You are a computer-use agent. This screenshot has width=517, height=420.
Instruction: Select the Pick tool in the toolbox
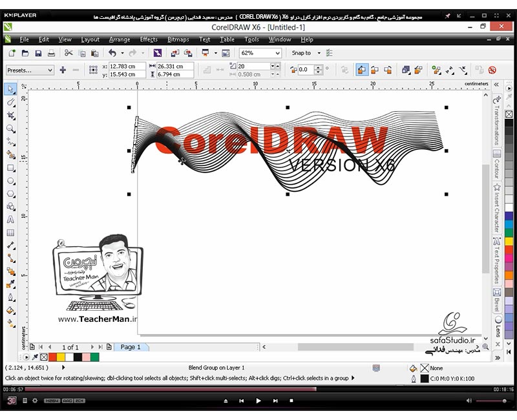[10, 89]
